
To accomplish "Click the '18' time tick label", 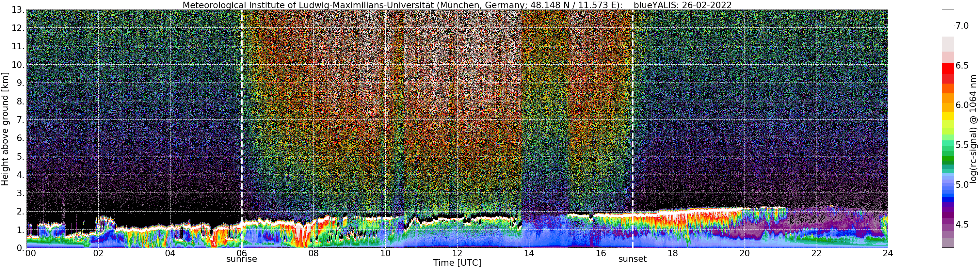I will pyautogui.click(x=673, y=253).
